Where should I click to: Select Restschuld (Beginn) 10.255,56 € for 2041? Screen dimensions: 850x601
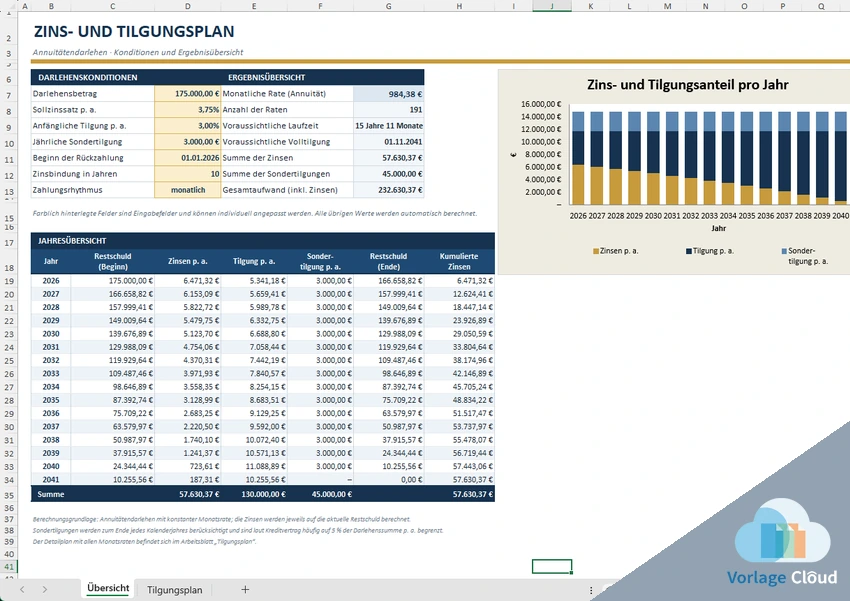click(x=112, y=480)
